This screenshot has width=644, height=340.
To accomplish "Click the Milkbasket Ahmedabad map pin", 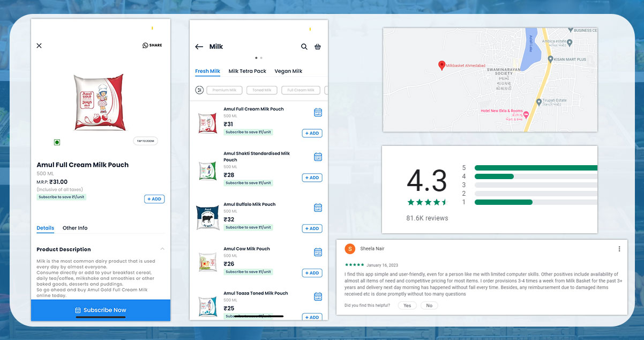I will pyautogui.click(x=441, y=65).
